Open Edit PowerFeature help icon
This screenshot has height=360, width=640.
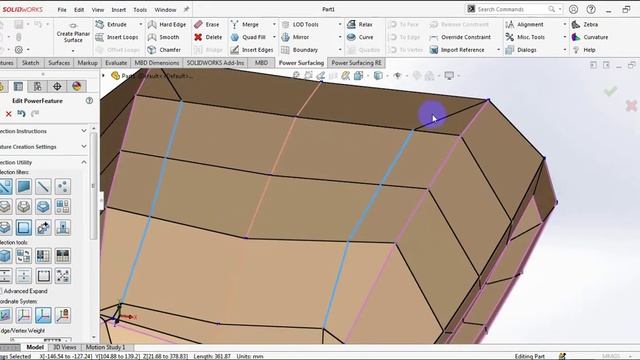[x=89, y=100]
